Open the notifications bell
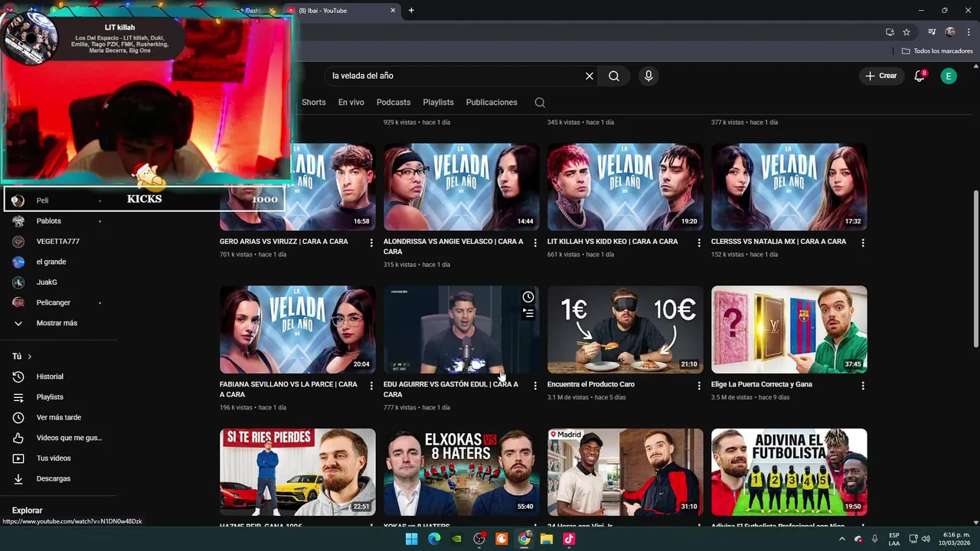 tap(920, 76)
